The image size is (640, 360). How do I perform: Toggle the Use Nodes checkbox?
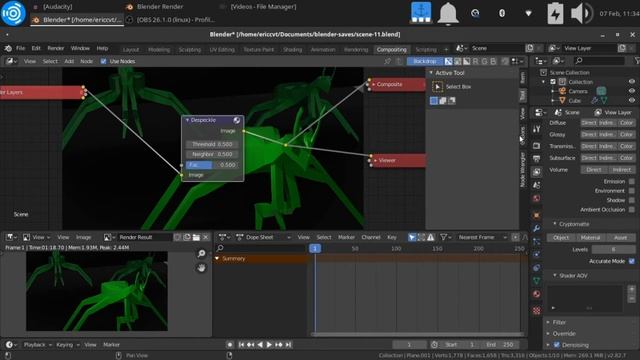tap(103, 61)
